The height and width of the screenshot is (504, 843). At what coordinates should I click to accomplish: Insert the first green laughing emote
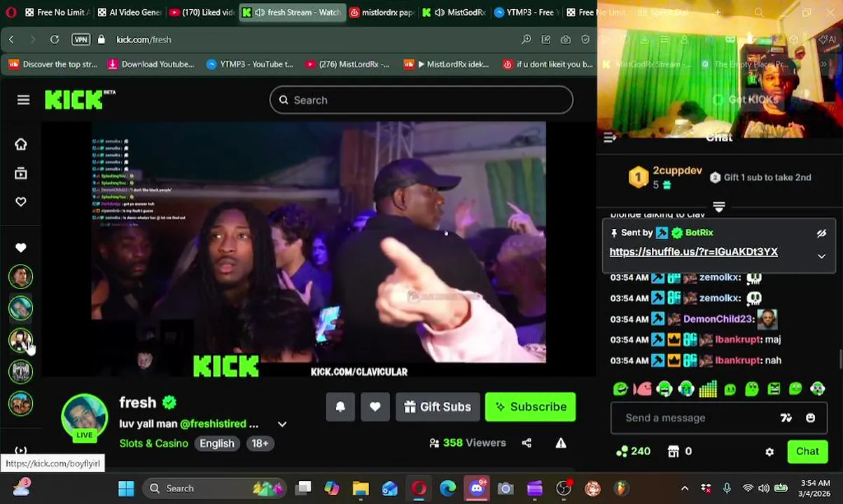click(620, 388)
